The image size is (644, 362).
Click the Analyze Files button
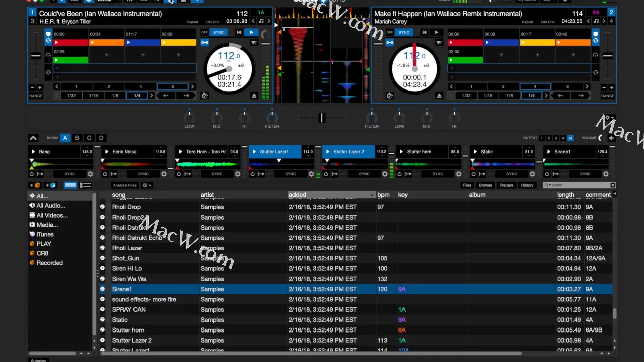pos(125,185)
